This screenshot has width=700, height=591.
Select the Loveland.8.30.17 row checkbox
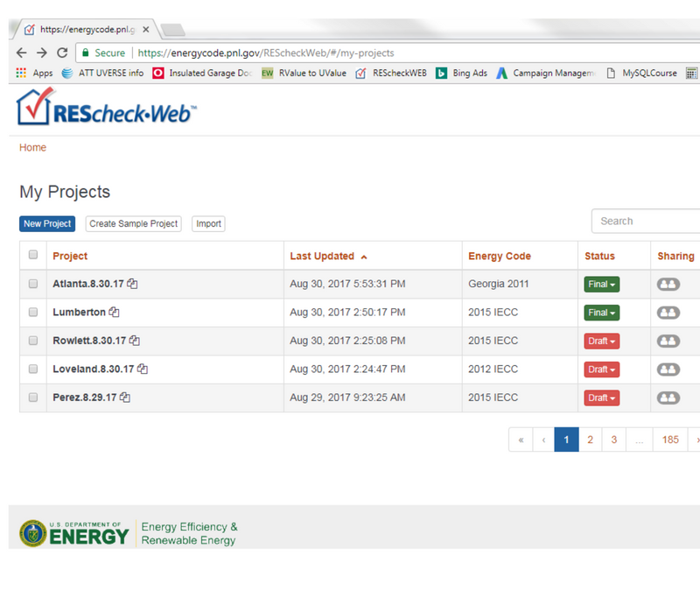click(x=33, y=369)
